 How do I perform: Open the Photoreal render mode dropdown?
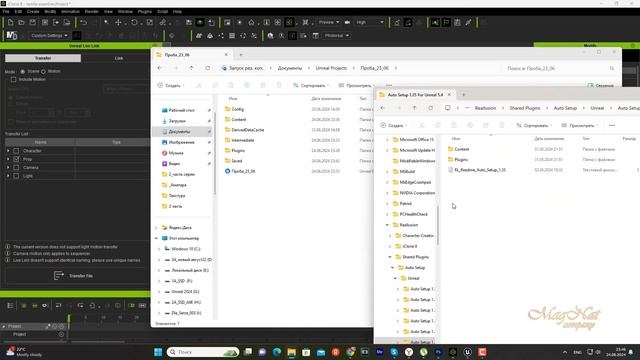coord(336,36)
